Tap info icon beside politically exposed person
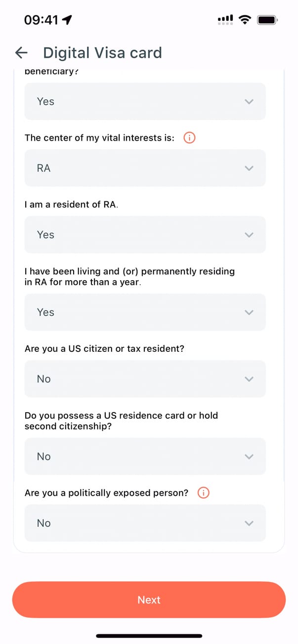 coord(203,493)
